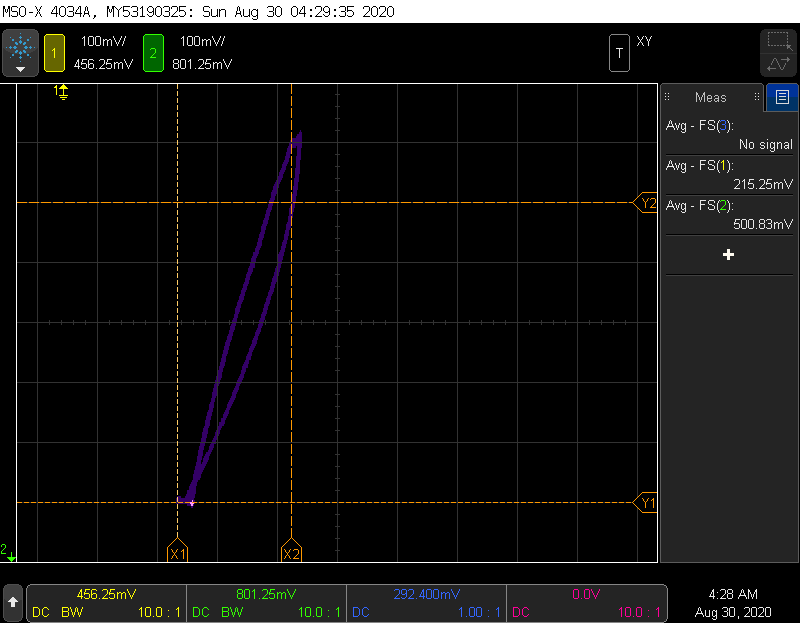The image size is (800, 623).
Task: Open channel 3 status box showing 292.400mV
Action: [x=425, y=602]
